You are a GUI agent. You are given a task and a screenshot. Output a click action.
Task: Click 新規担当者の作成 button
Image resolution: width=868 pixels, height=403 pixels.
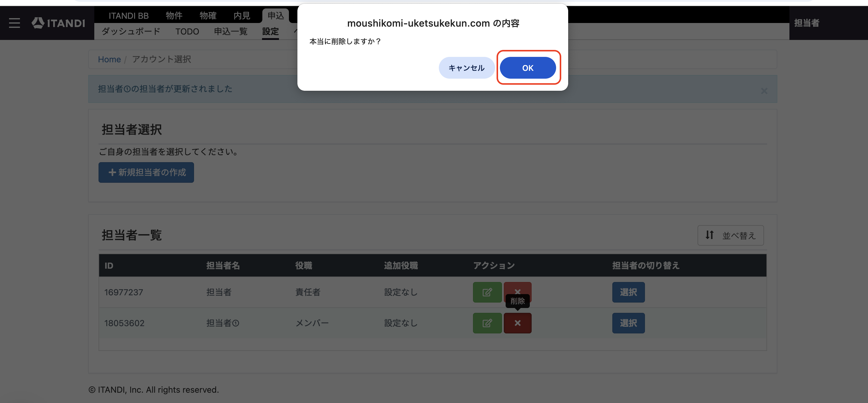[146, 172]
